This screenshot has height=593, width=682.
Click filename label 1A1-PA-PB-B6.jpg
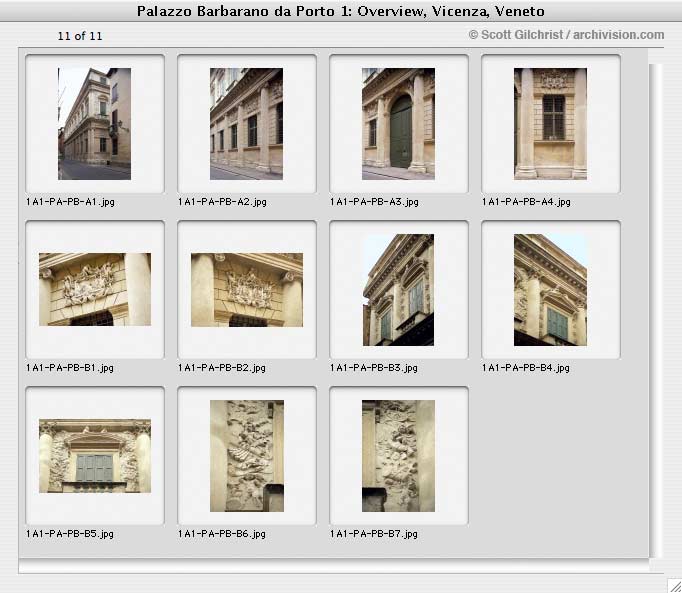(x=221, y=533)
